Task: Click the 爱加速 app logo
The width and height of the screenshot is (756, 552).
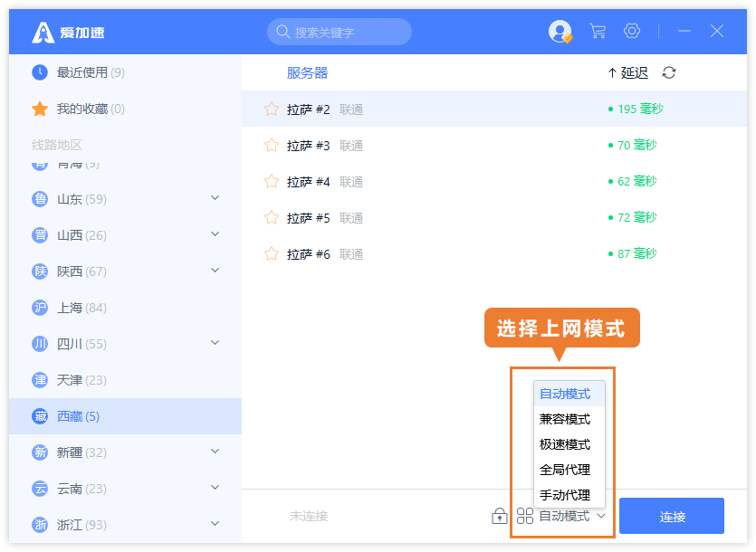Action: tap(40, 30)
